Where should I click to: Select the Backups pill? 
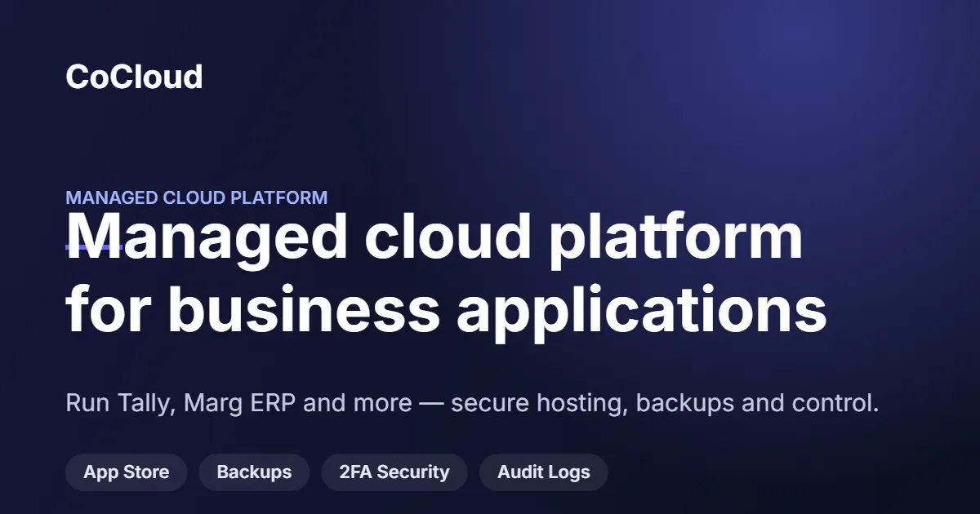tap(254, 472)
